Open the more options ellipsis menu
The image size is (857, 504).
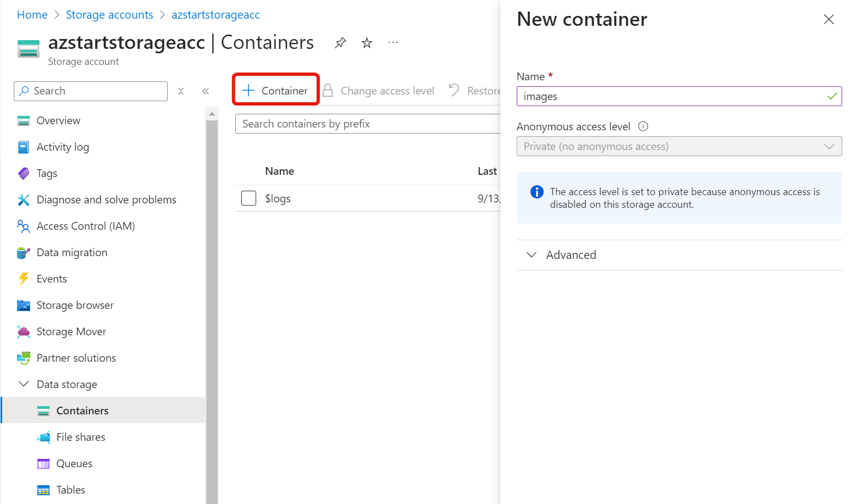pyautogui.click(x=392, y=42)
